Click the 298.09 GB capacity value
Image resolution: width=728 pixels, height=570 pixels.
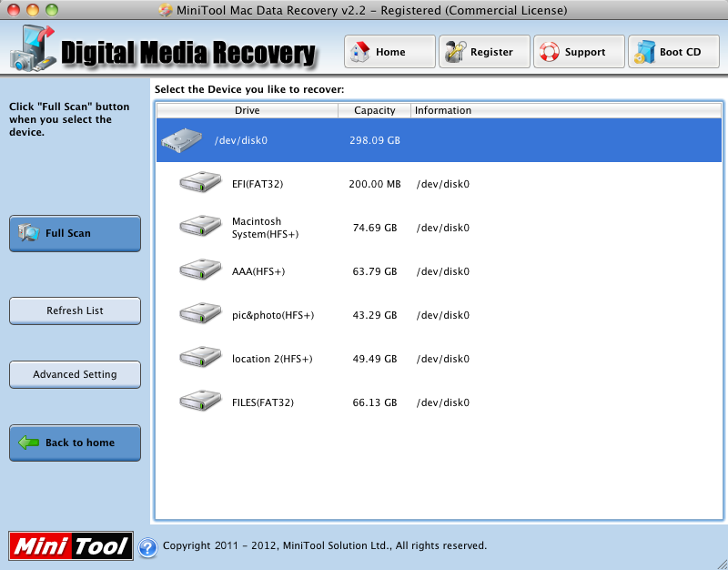[x=375, y=140]
